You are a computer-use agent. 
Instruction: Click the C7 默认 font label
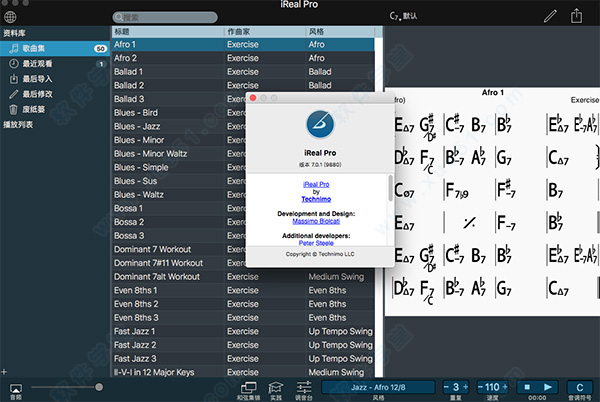coord(403,16)
